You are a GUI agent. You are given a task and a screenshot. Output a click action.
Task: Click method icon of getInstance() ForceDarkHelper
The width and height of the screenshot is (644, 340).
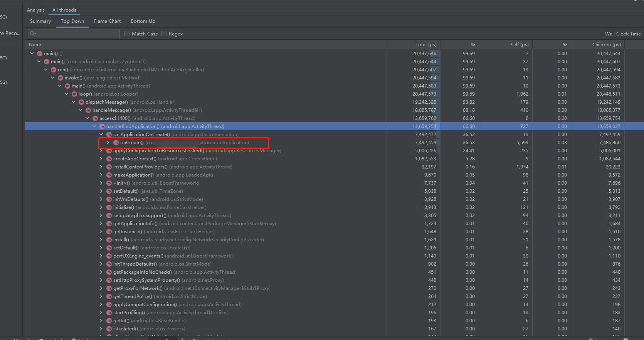pyautogui.click(x=109, y=232)
